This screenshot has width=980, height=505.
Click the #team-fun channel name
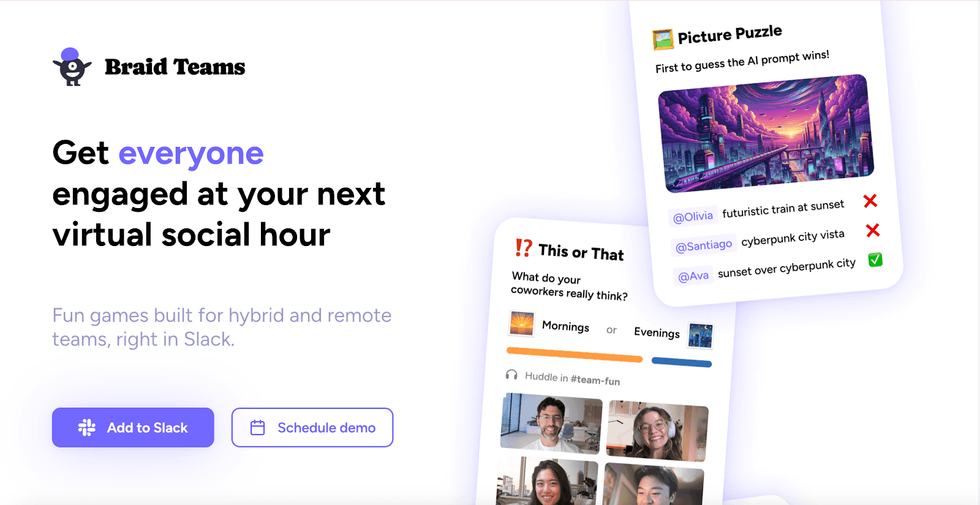tap(595, 380)
